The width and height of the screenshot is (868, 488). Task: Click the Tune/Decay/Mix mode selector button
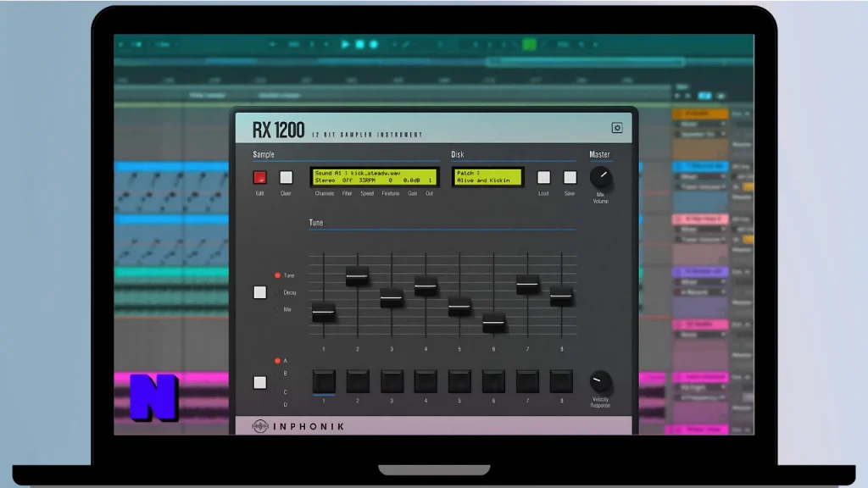(259, 292)
